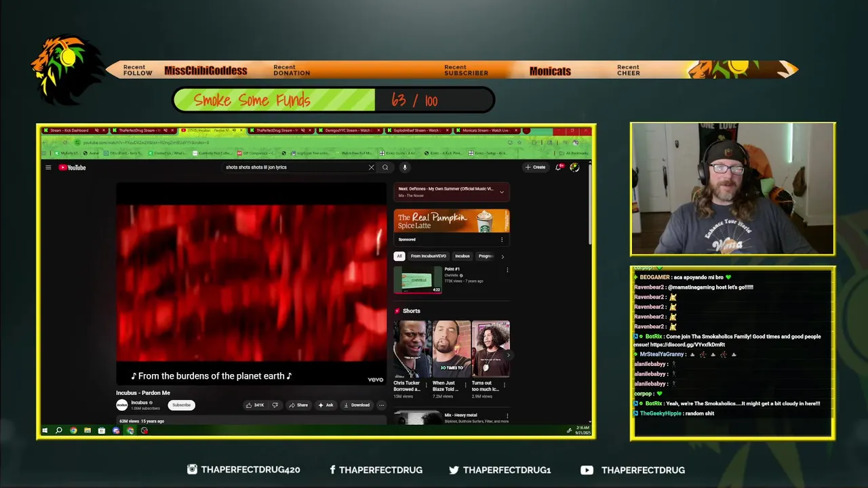The height and width of the screenshot is (488, 868).
Task: Open the When Just Blaze Told short
Action: pyautogui.click(x=452, y=349)
